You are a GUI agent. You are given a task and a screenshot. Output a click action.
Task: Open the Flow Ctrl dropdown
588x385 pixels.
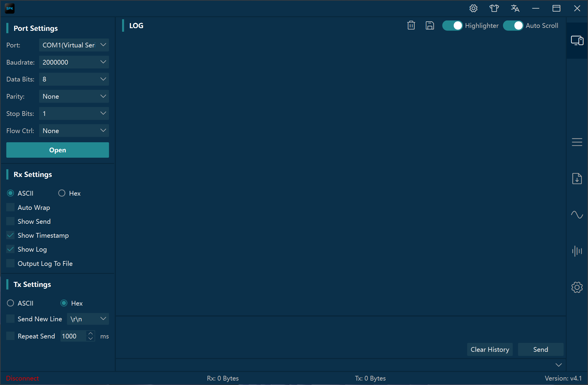point(74,131)
